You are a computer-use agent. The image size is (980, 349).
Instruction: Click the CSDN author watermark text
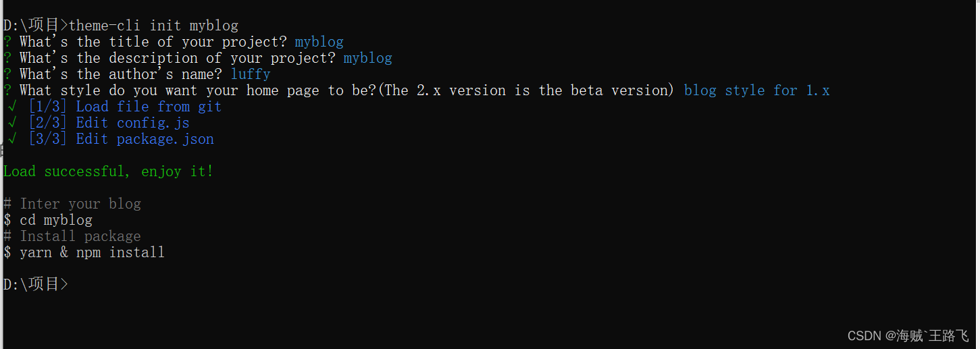click(x=907, y=335)
